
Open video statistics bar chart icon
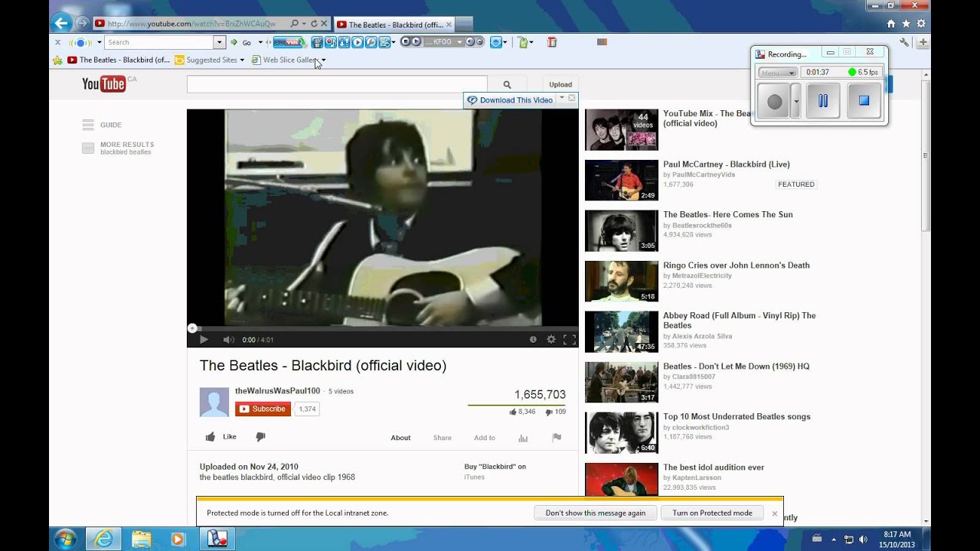(523, 438)
